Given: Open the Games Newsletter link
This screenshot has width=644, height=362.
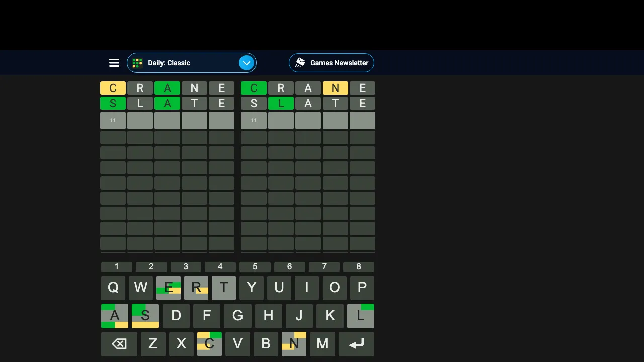Looking at the screenshot, I should coord(332,63).
